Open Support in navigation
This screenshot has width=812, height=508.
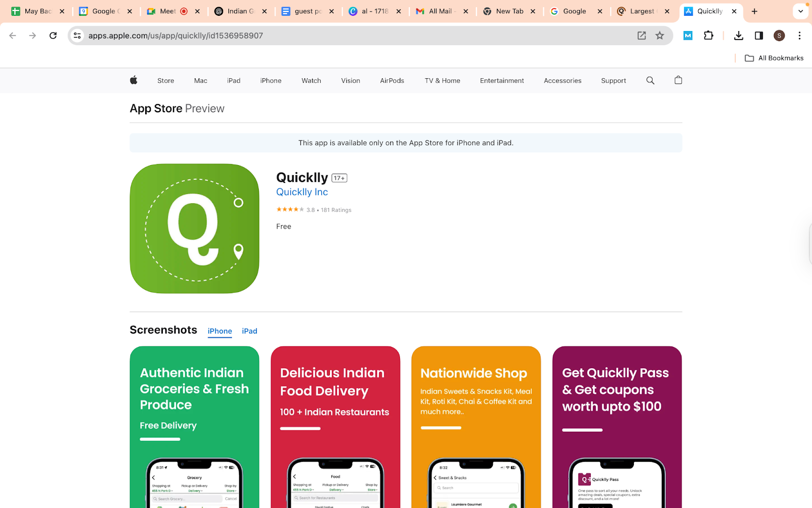click(x=613, y=81)
